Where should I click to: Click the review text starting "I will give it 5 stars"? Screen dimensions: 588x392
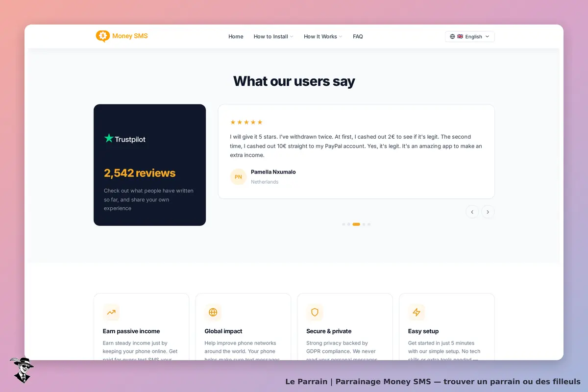pos(356,146)
